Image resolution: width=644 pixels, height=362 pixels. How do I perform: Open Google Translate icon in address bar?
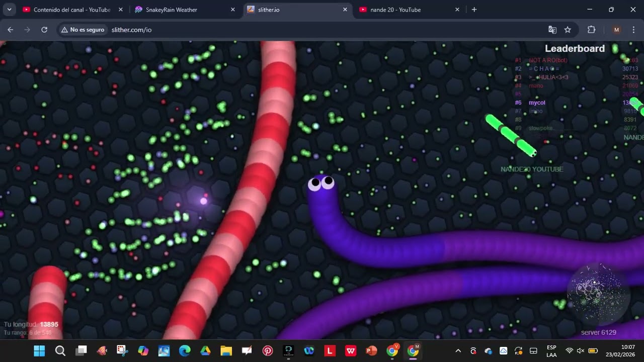pos(552,30)
